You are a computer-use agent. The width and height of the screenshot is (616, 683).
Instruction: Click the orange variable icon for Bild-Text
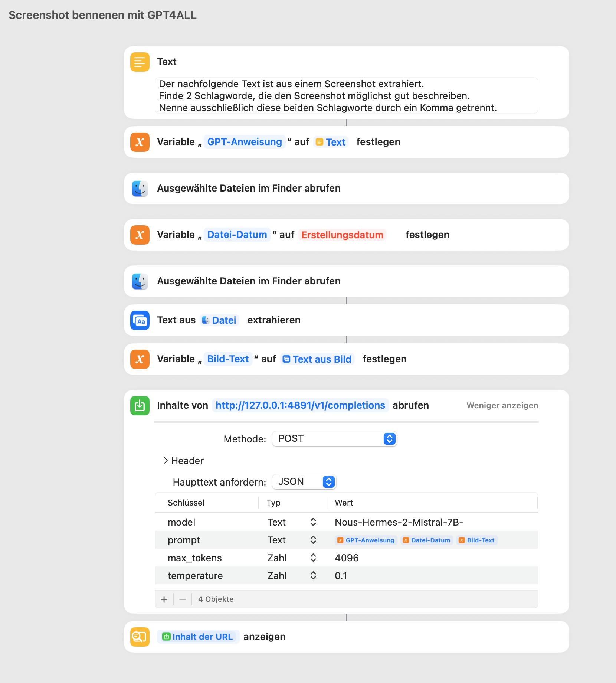(x=140, y=359)
